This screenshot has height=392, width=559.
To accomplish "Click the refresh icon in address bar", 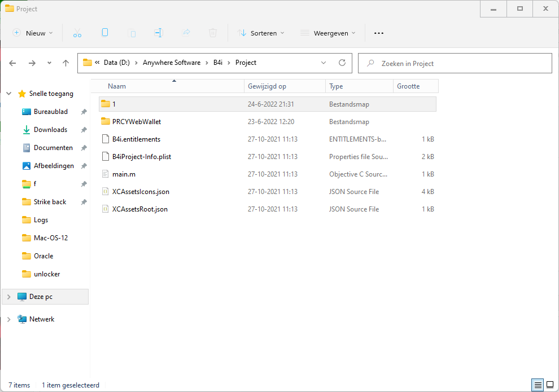I will (342, 63).
